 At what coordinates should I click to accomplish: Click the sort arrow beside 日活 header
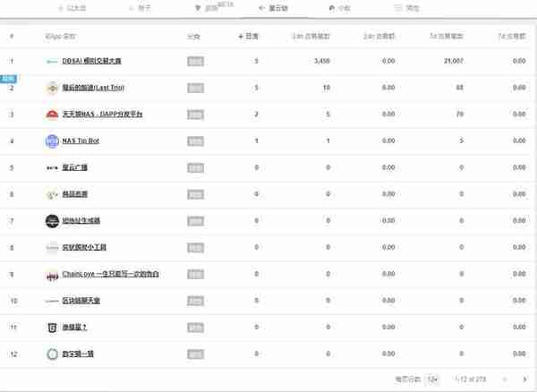[x=241, y=37]
